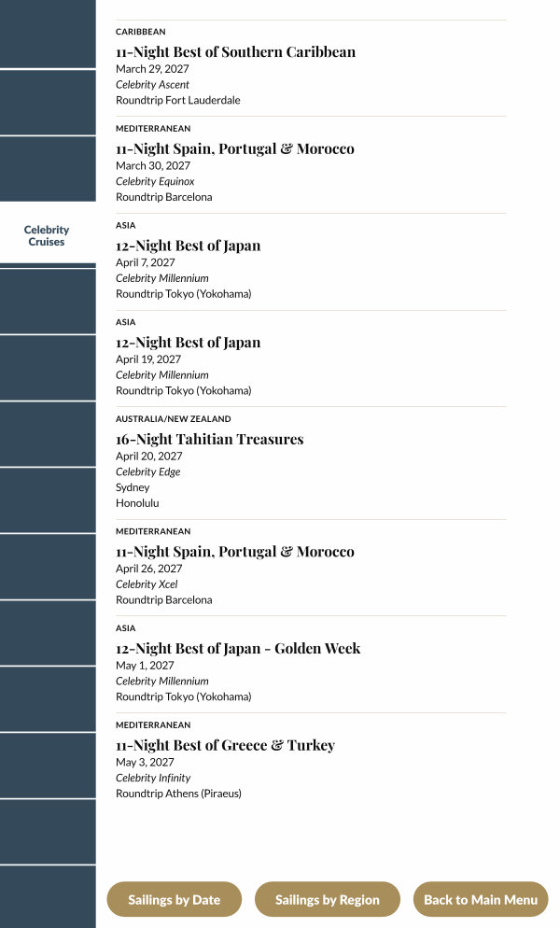Click the Celebrity Equinox ship name
560x928 pixels.
click(x=155, y=181)
